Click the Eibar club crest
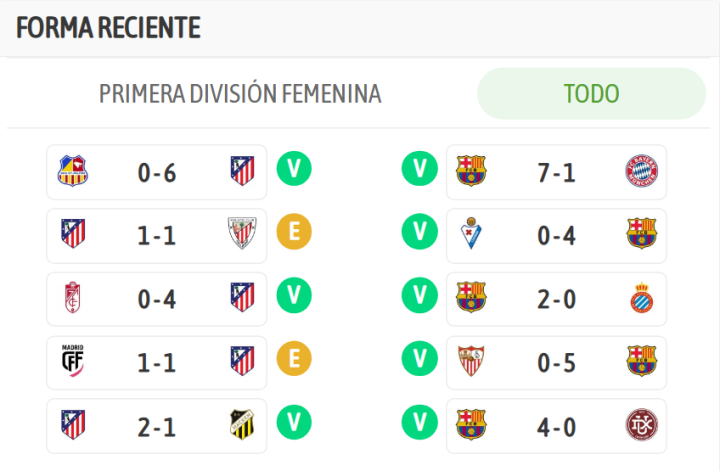 pos(471,235)
